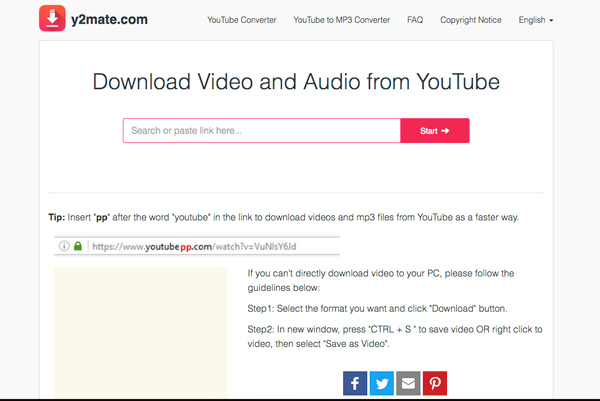Open the English language dropdown

point(536,20)
